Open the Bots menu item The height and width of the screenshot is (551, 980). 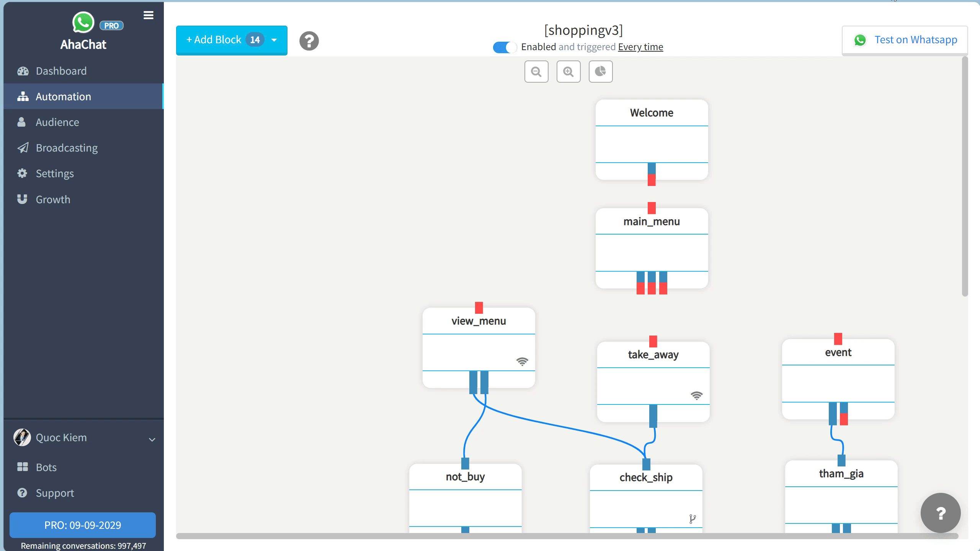tap(46, 467)
